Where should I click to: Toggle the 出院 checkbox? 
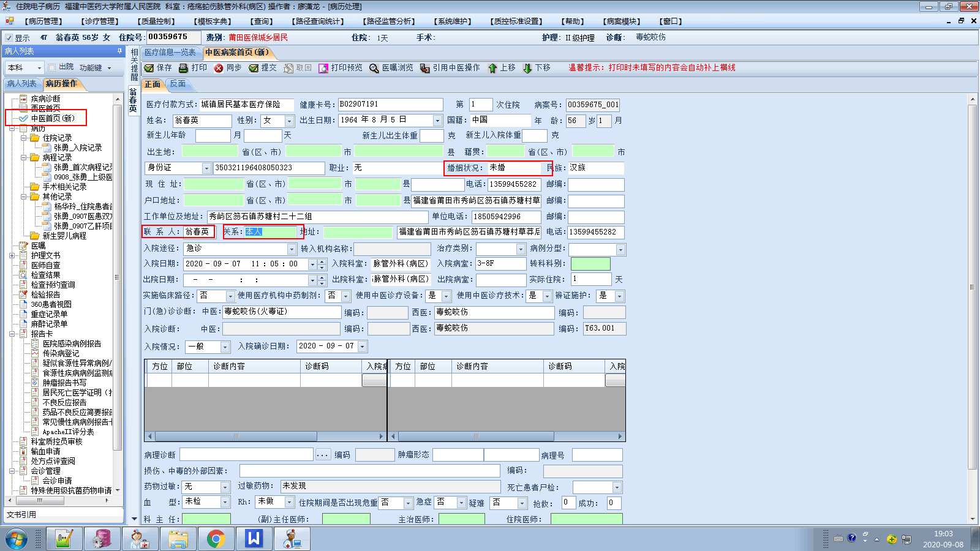coord(52,67)
